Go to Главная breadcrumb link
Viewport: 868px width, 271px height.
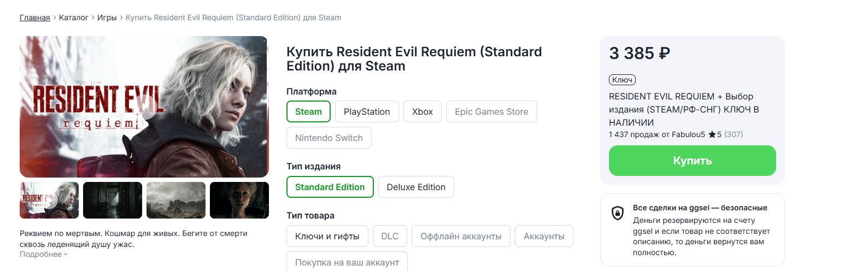tap(34, 17)
